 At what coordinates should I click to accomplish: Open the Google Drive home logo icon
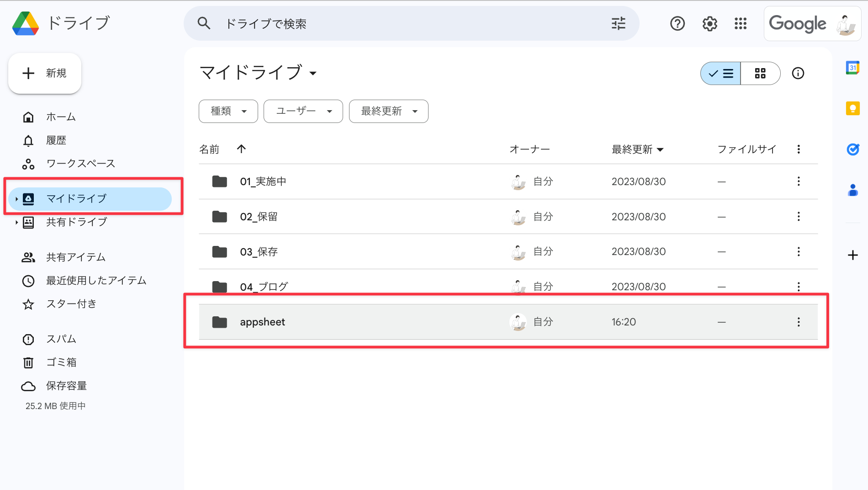click(x=26, y=23)
